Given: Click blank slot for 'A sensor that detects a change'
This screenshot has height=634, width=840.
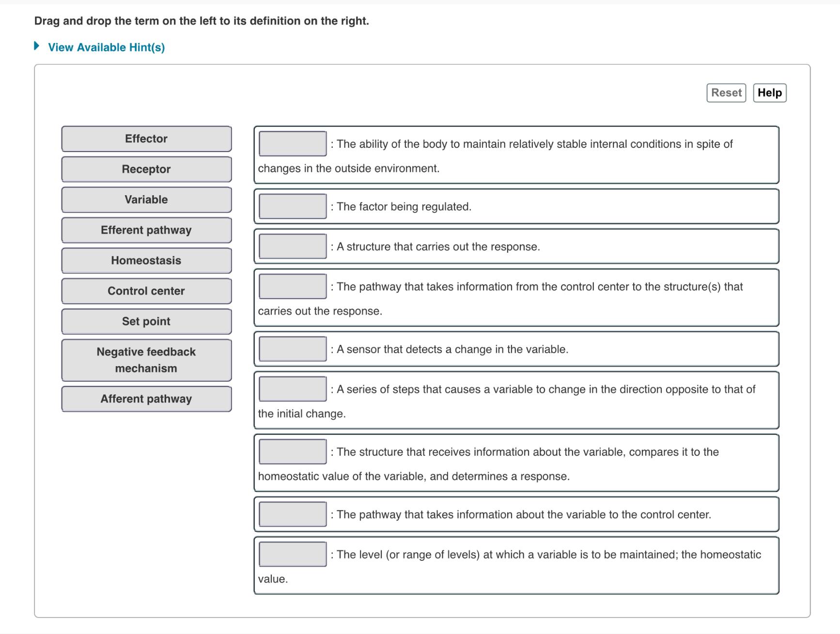Looking at the screenshot, I should tap(293, 349).
